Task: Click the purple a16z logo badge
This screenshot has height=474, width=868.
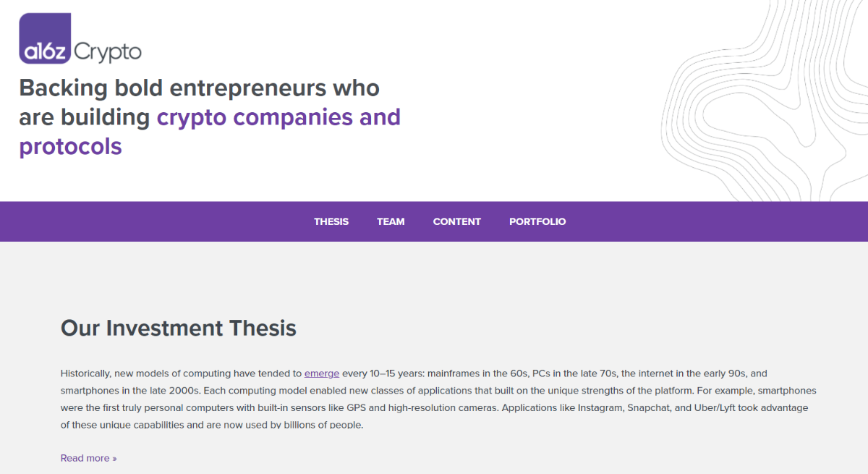Action: pyautogui.click(x=45, y=39)
